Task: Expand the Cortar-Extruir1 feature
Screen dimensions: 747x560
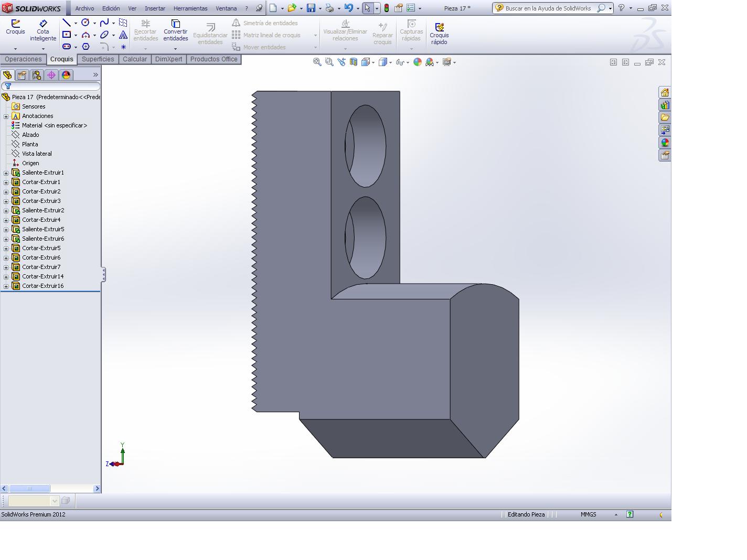Action: pos(6,182)
